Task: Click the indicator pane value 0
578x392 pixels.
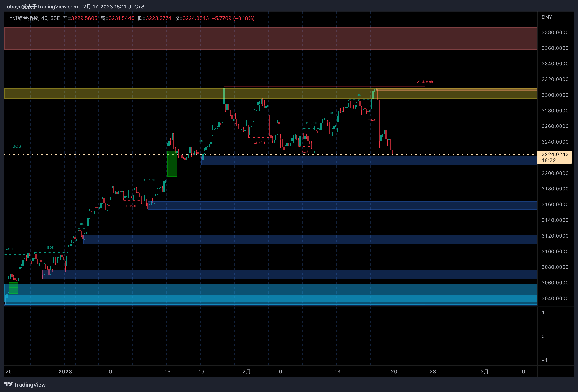Action: pos(543,336)
